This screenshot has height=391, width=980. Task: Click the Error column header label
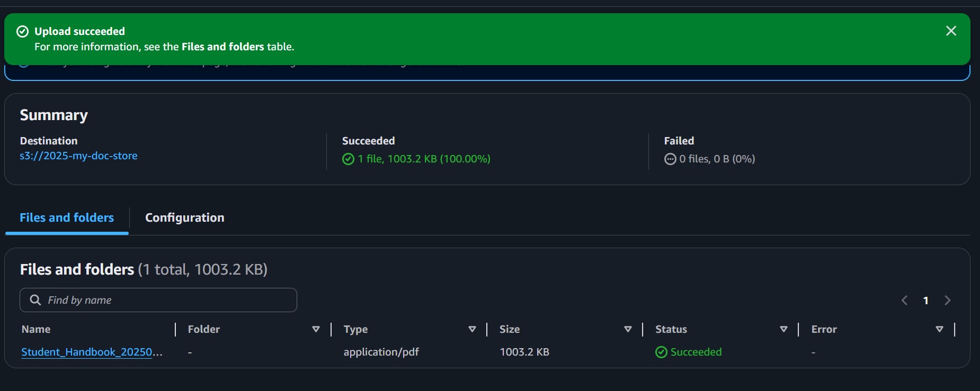point(824,329)
